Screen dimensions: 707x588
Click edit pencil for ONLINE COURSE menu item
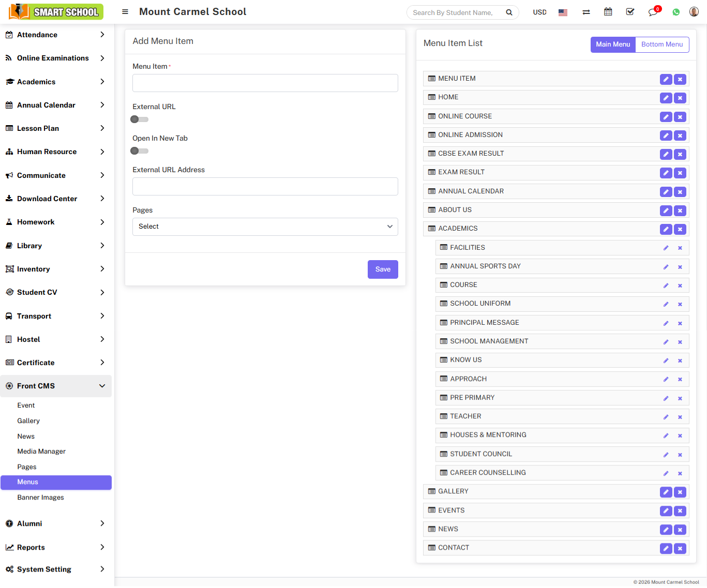[x=666, y=117]
